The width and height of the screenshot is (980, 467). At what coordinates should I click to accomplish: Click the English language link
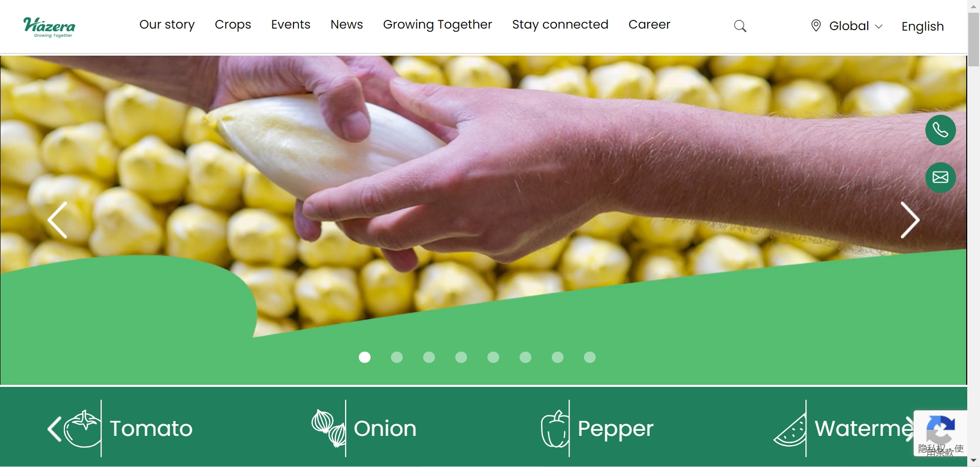coord(922,27)
